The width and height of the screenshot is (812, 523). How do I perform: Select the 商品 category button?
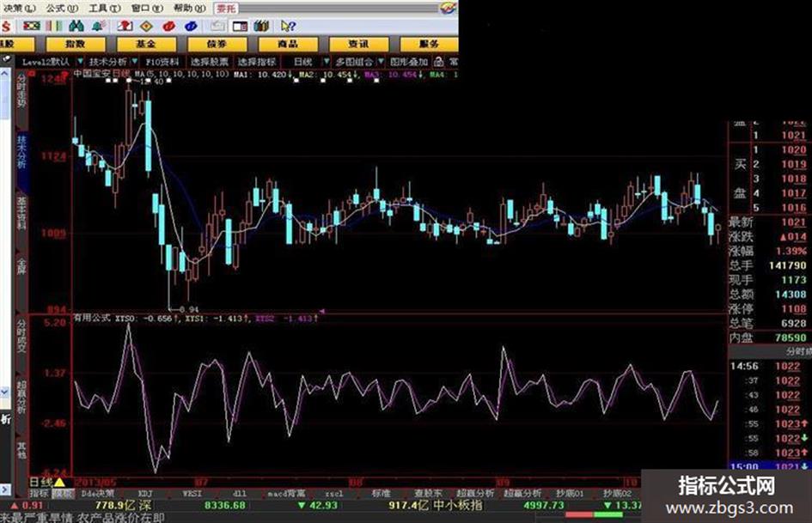[288, 45]
